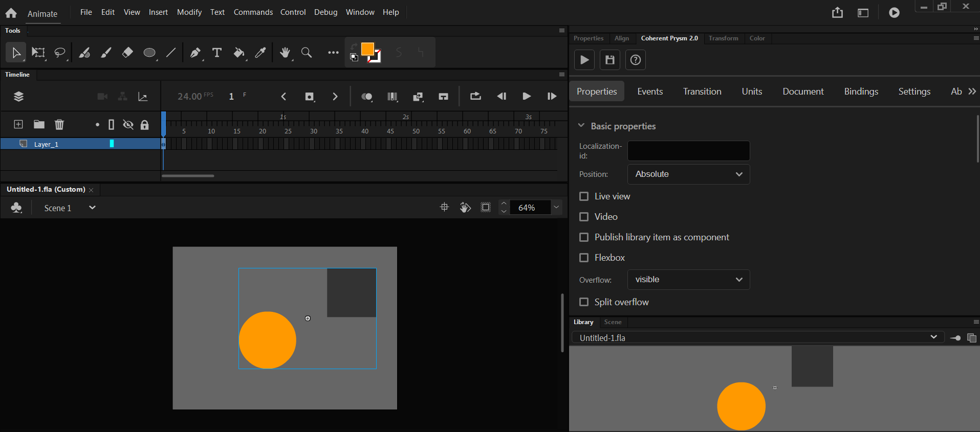Click the Animate home icon
This screenshot has height=432, width=980.
11,13
